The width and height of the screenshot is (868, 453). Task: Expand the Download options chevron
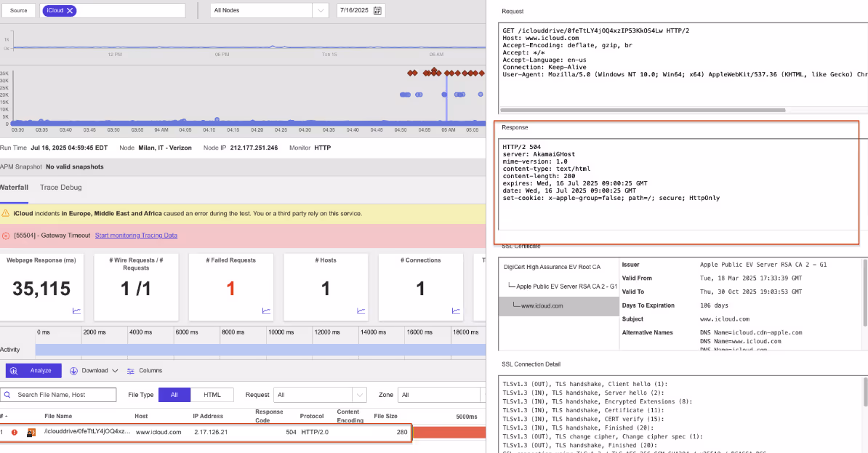[x=115, y=371]
